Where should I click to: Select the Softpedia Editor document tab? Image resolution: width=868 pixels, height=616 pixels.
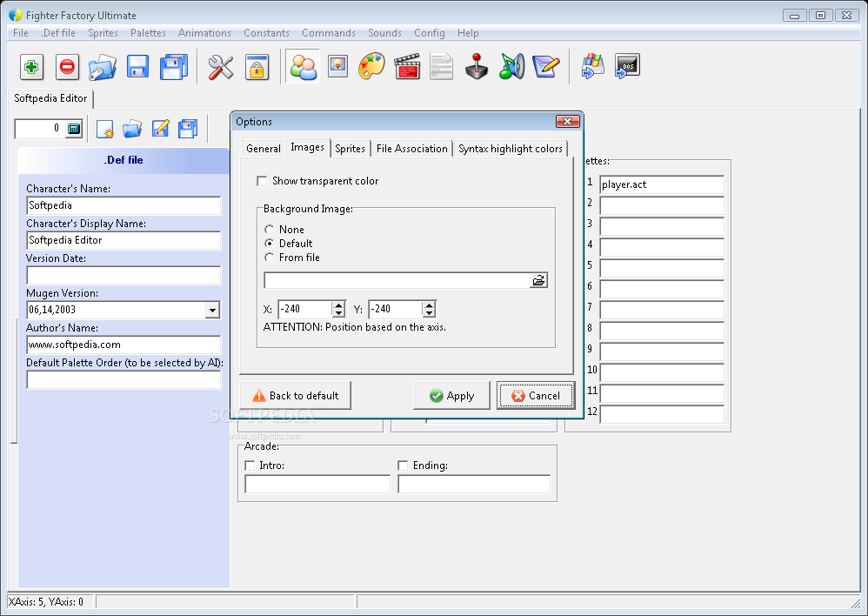pyautogui.click(x=50, y=98)
